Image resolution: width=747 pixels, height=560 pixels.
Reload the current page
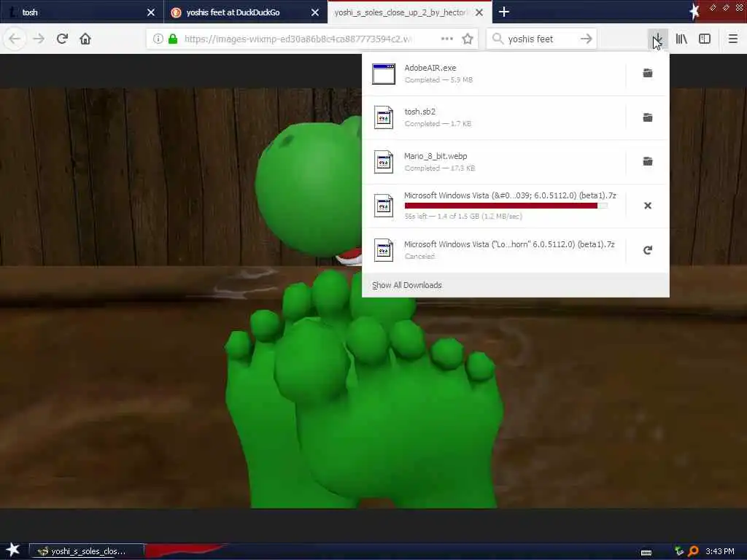[x=62, y=39]
